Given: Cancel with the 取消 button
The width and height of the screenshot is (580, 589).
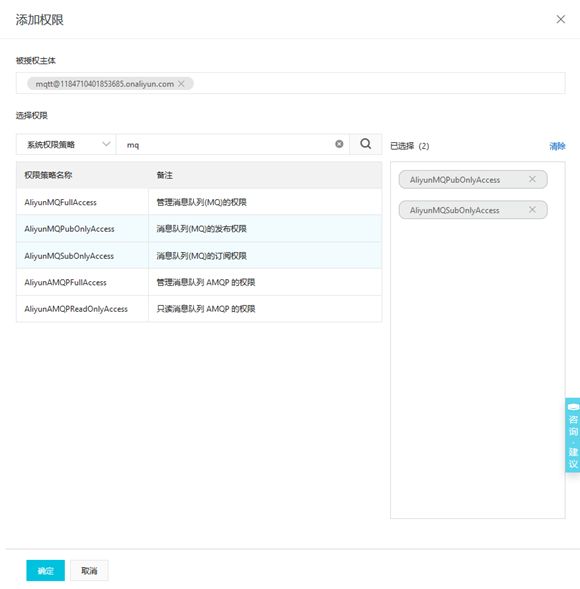Looking at the screenshot, I should (89, 571).
